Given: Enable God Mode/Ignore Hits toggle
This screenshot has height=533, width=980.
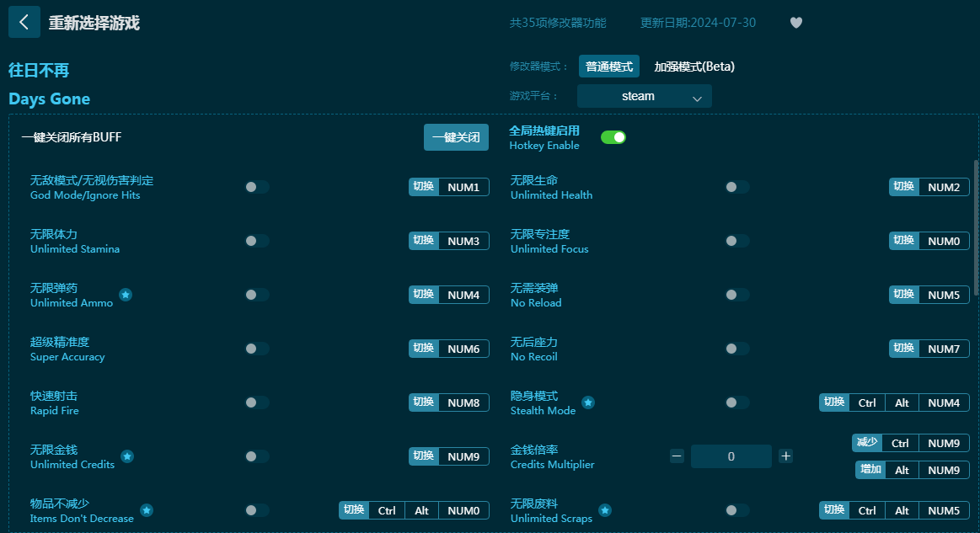Looking at the screenshot, I should pos(257,188).
